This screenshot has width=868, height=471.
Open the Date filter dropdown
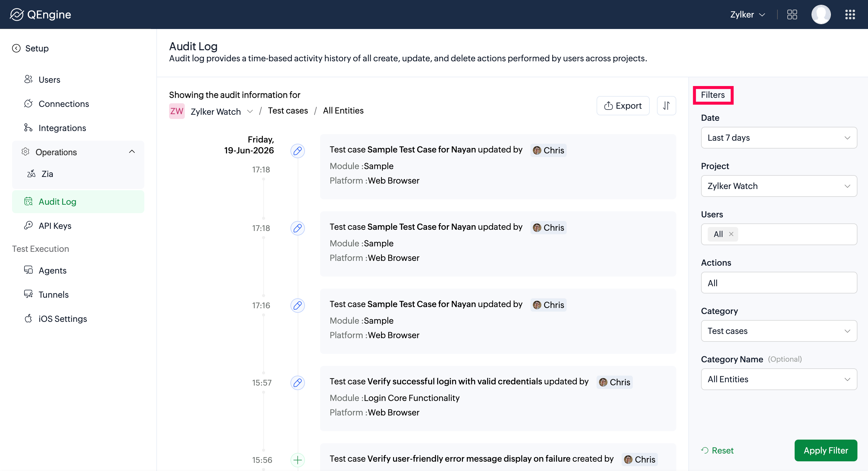click(779, 137)
